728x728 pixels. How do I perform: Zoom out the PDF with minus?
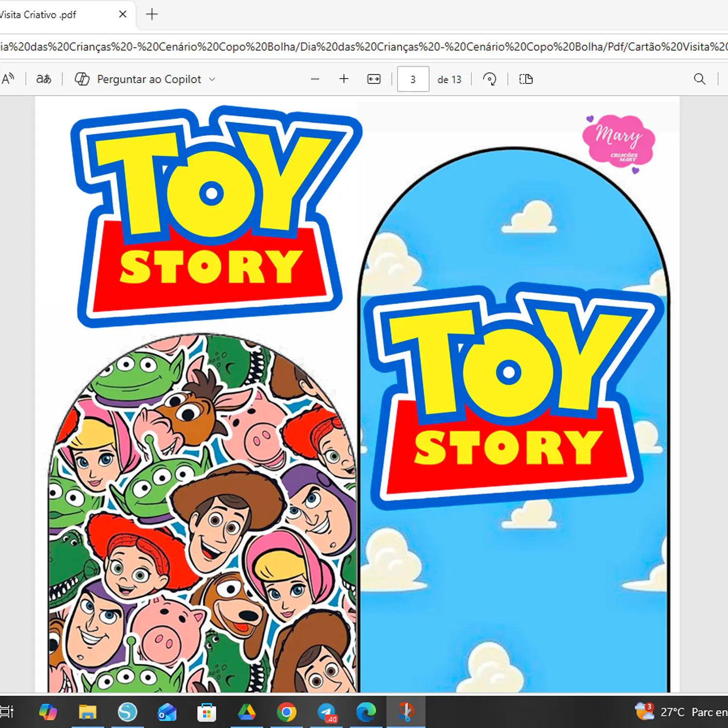(315, 79)
